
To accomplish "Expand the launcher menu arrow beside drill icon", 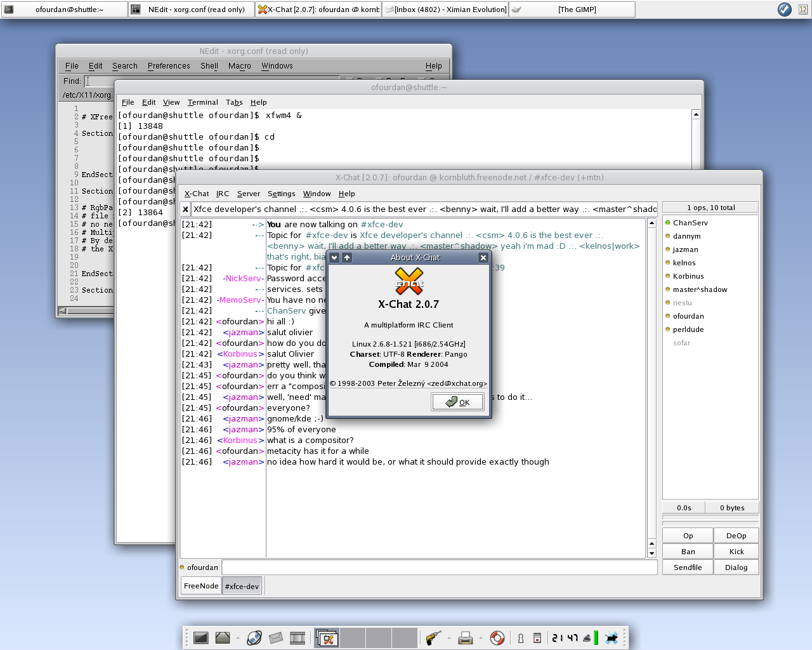I will click(449, 638).
